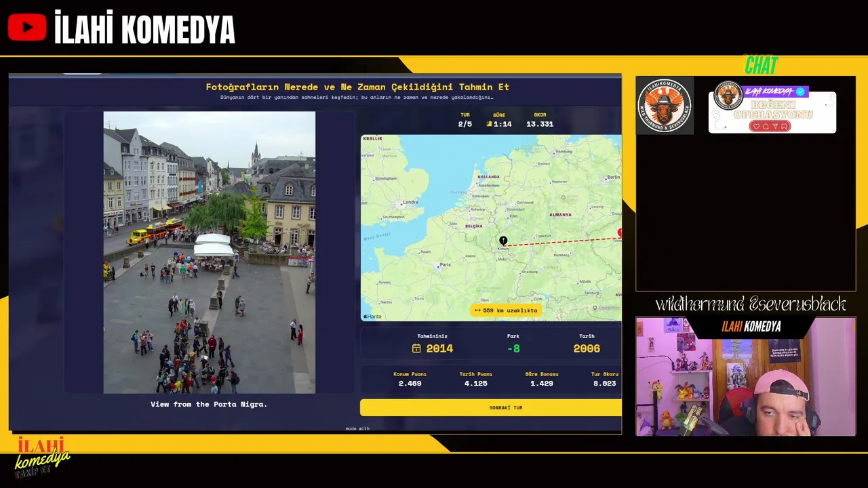
Task: Click the red actual-location marker on map
Action: tap(619, 232)
